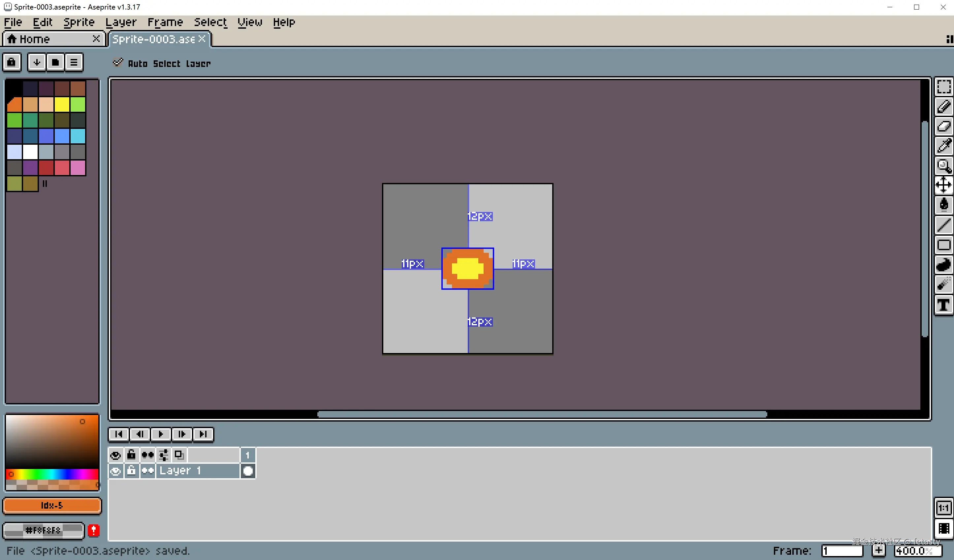Go to the previous frame
Image resolution: width=954 pixels, height=560 pixels.
(140, 434)
